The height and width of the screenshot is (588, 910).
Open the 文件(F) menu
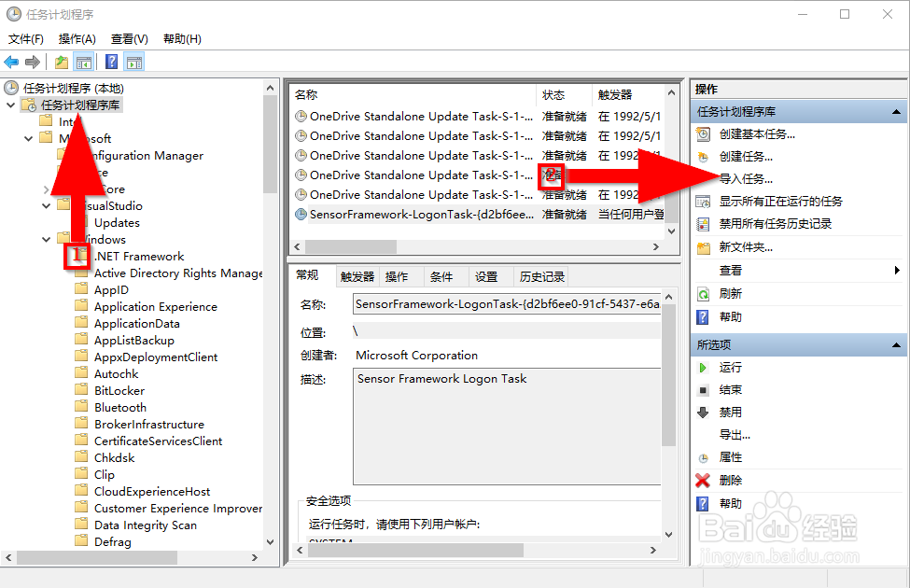point(25,39)
